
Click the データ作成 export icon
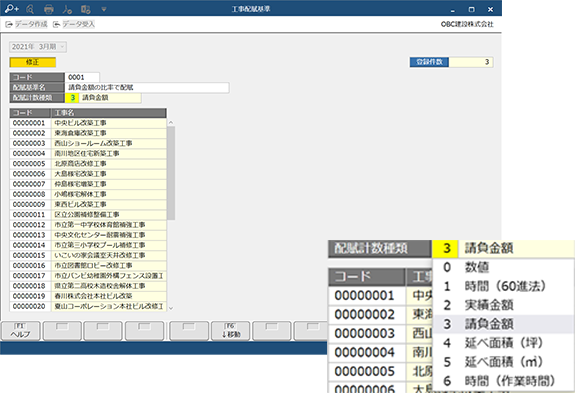(9, 24)
